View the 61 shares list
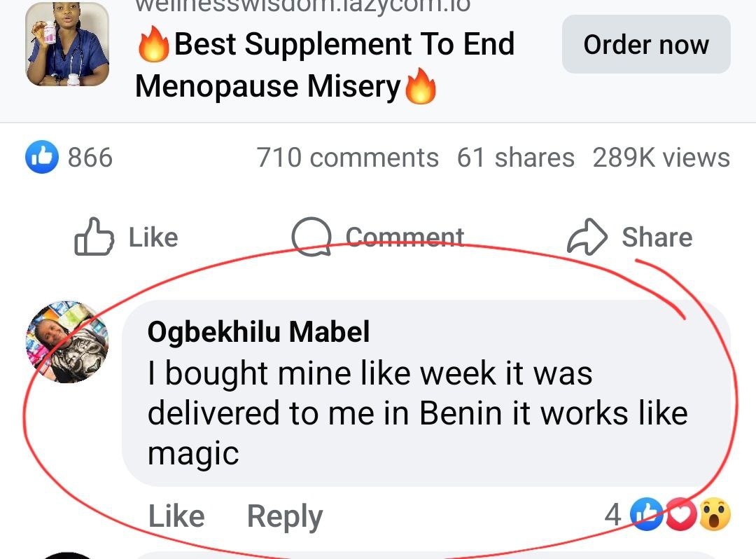The height and width of the screenshot is (559, 756). tap(515, 158)
